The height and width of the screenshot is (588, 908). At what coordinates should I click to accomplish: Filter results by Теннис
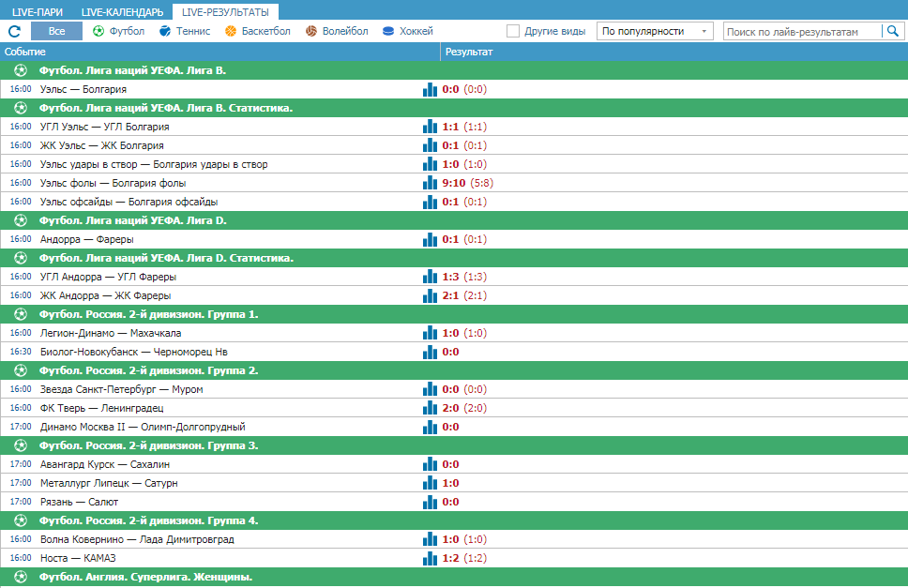click(185, 31)
